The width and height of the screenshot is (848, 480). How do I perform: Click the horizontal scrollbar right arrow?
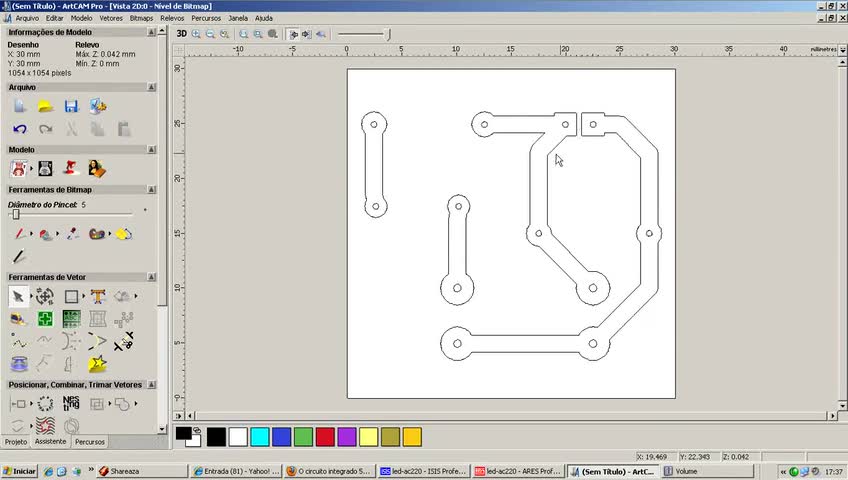pos(832,416)
